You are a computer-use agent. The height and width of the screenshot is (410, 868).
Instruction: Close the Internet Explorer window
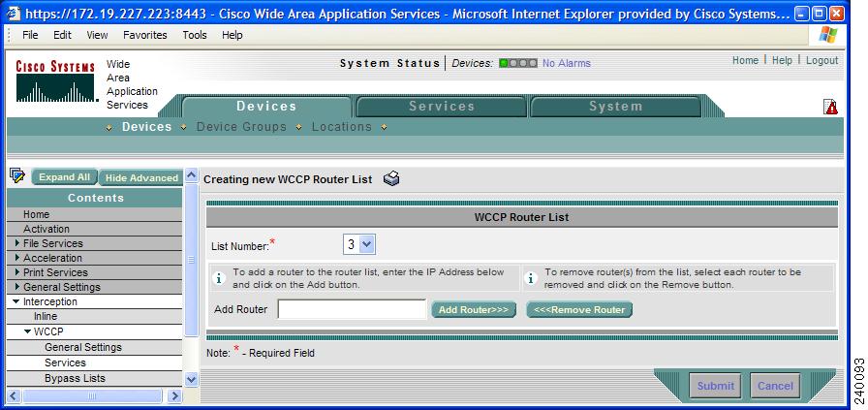836,14
